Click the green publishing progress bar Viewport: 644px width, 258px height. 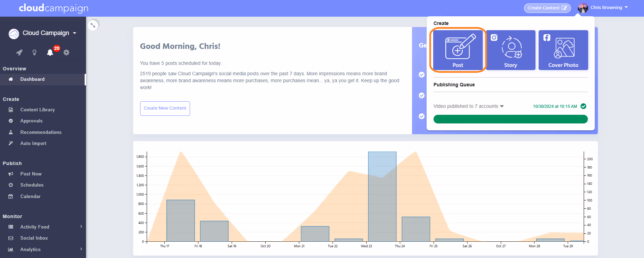tap(510, 119)
